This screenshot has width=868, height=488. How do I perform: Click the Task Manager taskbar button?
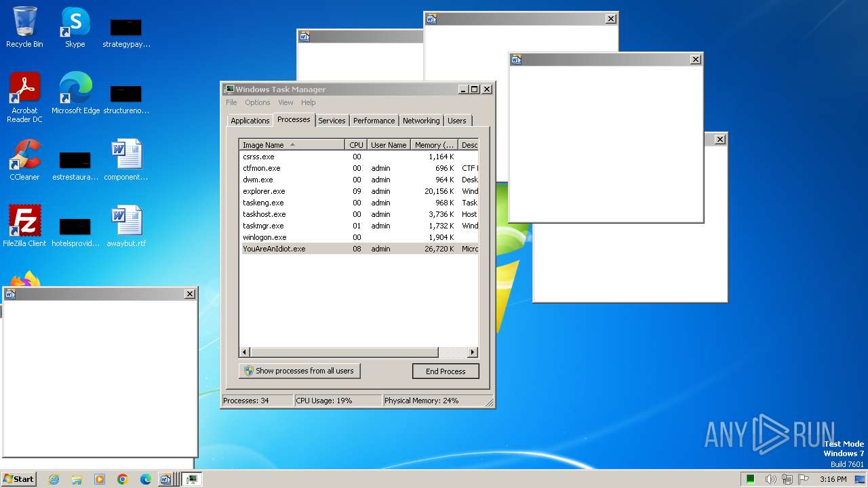click(192, 479)
